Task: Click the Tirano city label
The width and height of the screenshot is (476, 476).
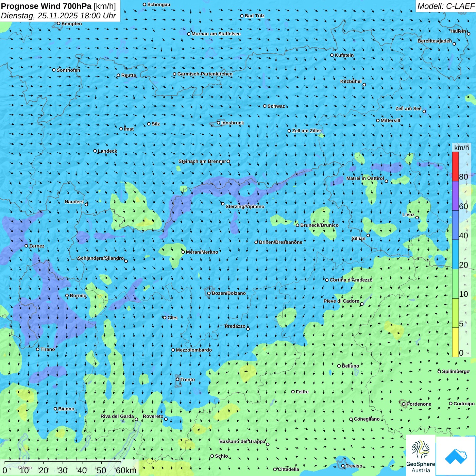Action: pos(48,349)
